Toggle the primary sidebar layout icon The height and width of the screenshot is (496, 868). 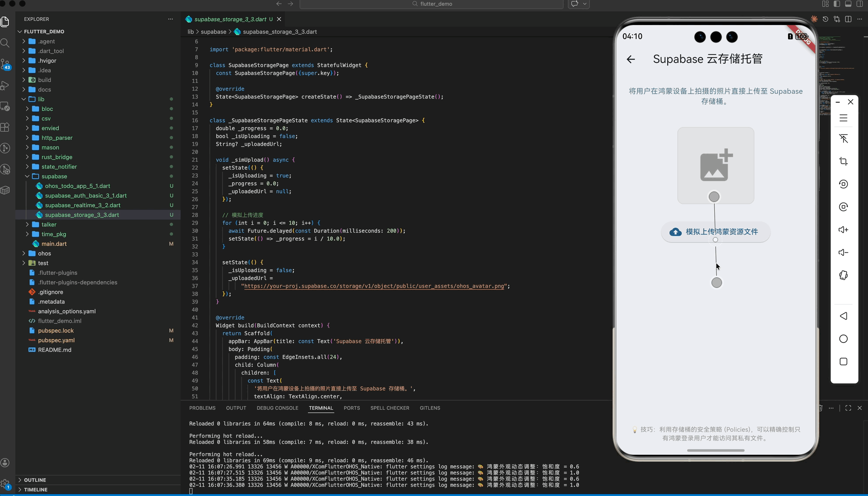pos(836,4)
